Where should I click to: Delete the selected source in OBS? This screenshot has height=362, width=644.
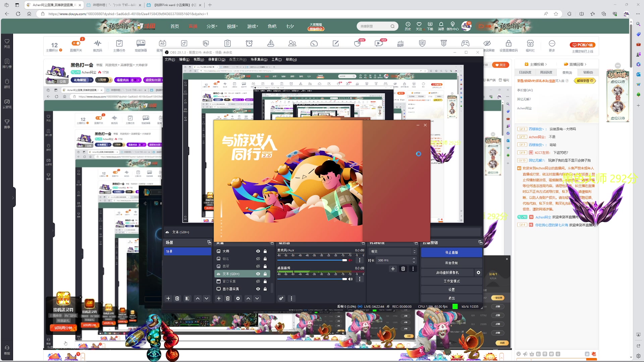click(228, 298)
